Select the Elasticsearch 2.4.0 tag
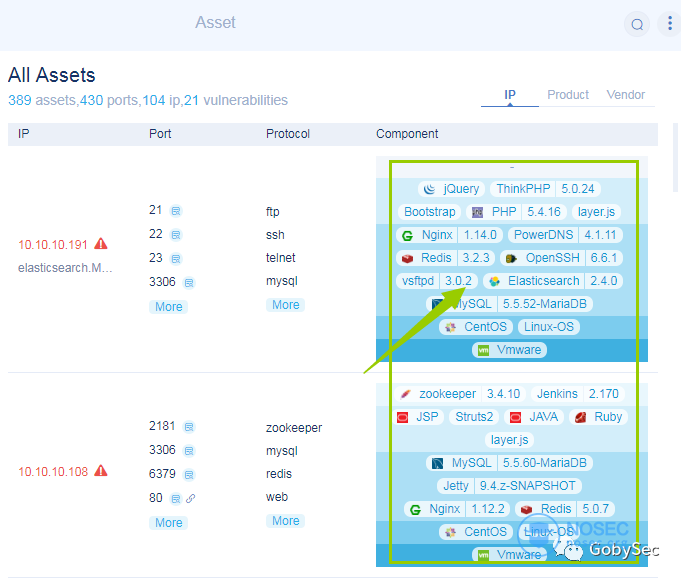681x581 pixels. tap(553, 281)
